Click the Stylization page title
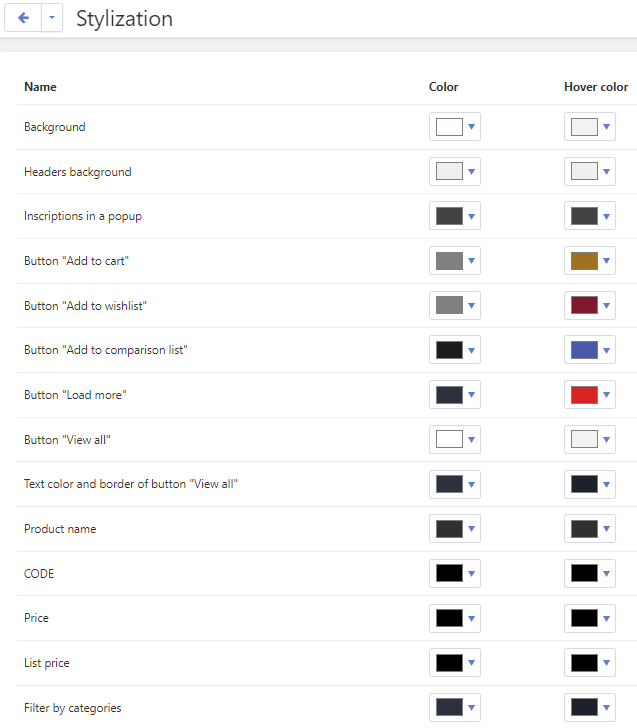This screenshot has width=637, height=728. pyautogui.click(x=124, y=19)
